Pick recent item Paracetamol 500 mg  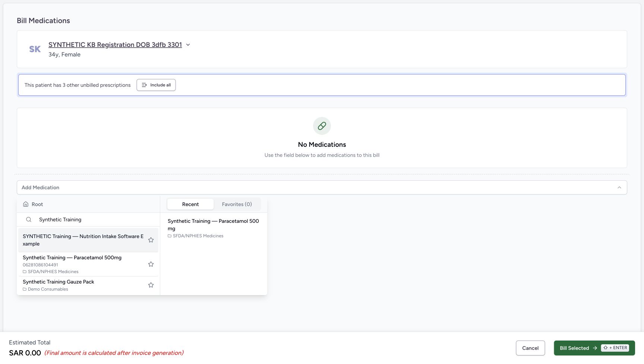(214, 228)
